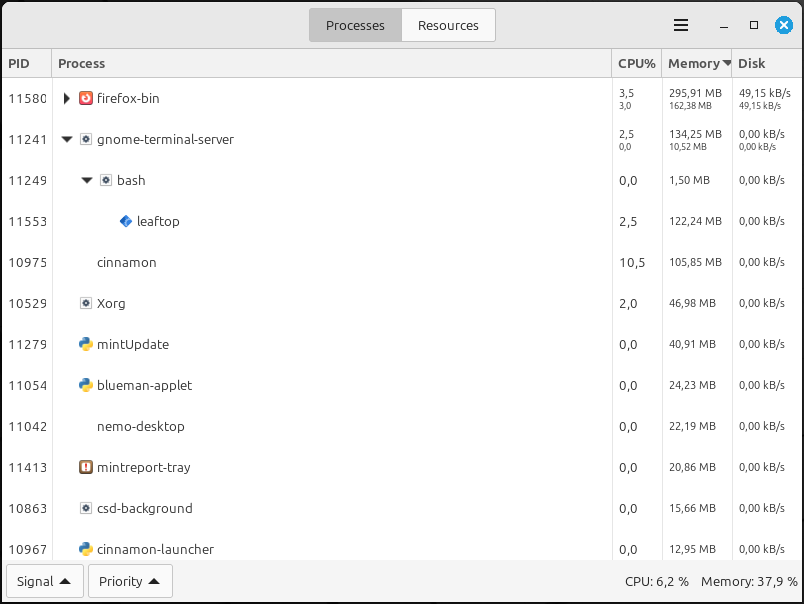
Task: Expand the firefox-bin process tree
Action: (66, 98)
